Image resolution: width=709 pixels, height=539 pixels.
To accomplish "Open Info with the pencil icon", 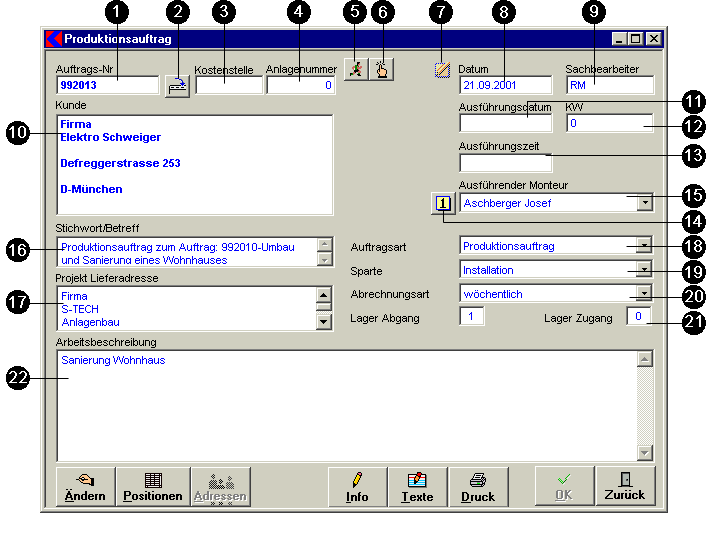I will [357, 487].
